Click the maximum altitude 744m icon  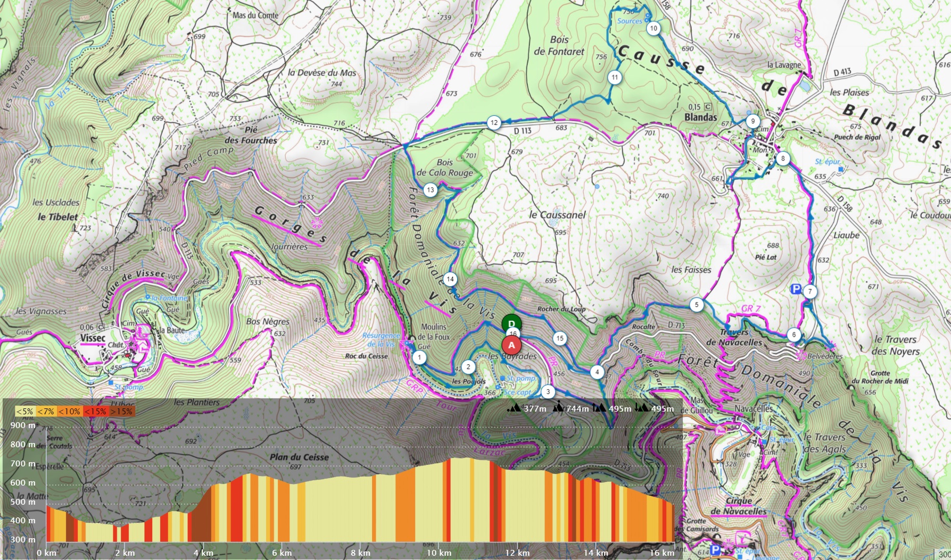pyautogui.click(x=558, y=408)
